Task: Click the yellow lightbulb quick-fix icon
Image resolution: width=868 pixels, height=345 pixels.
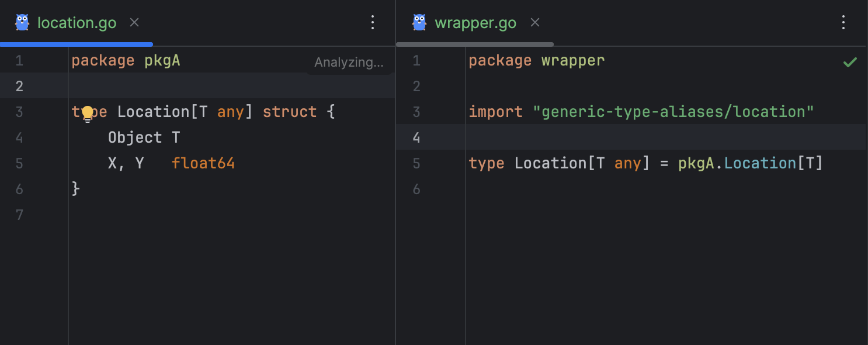Action: (x=88, y=113)
